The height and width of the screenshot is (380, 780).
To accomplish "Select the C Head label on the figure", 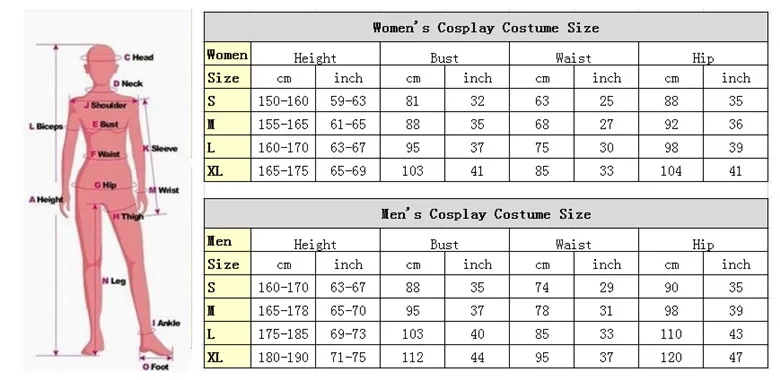I will click(139, 58).
